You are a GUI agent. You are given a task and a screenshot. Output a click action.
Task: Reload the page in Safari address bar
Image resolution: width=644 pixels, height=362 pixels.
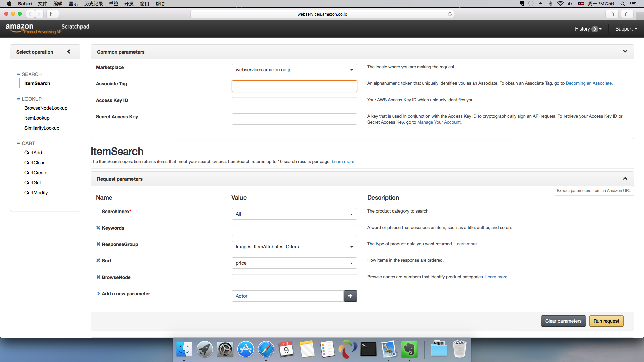(x=450, y=14)
